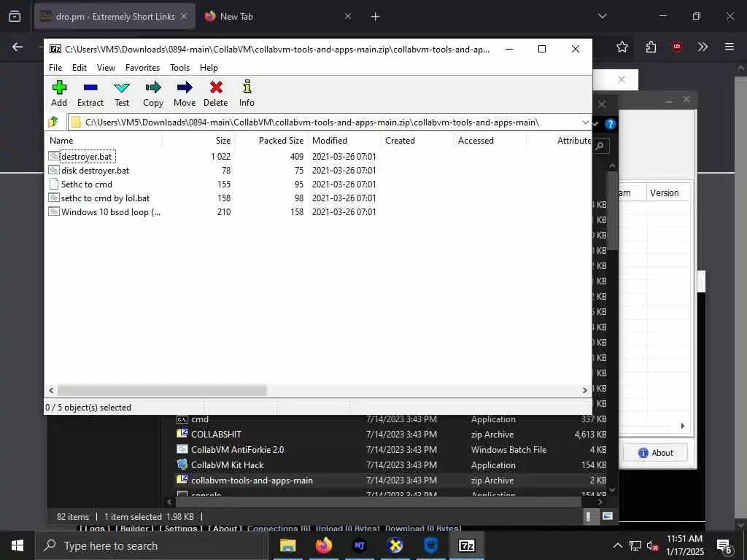This screenshot has height=560, width=747.
Task: Click the About button in background window
Action: [655, 453]
